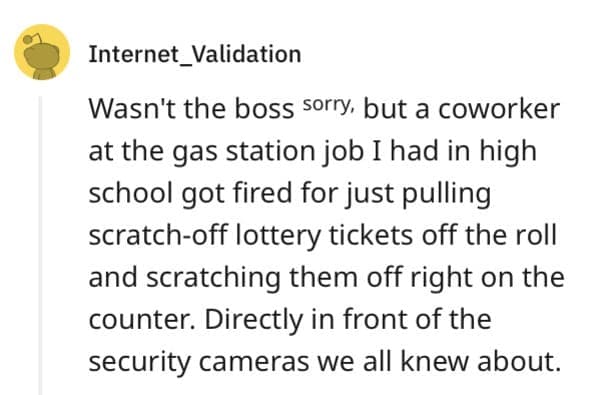The image size is (599, 395).
Task: Click the text "school got fired for"
Action: (x=214, y=193)
